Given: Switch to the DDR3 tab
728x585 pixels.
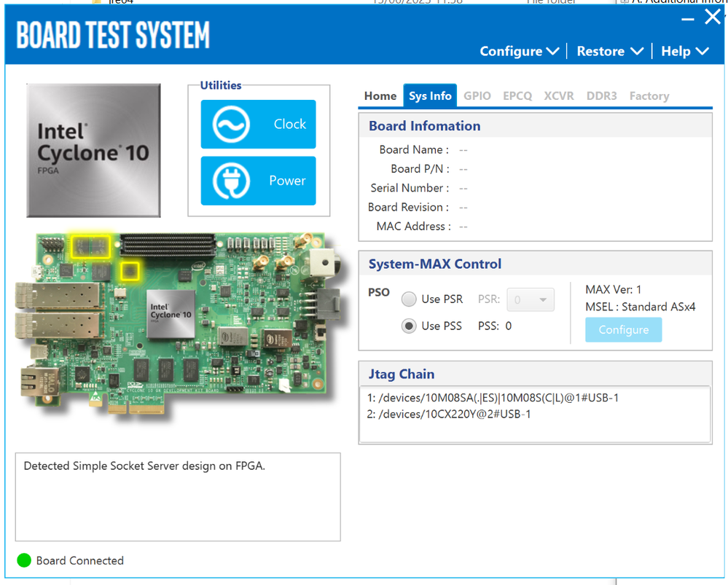Looking at the screenshot, I should [x=601, y=96].
